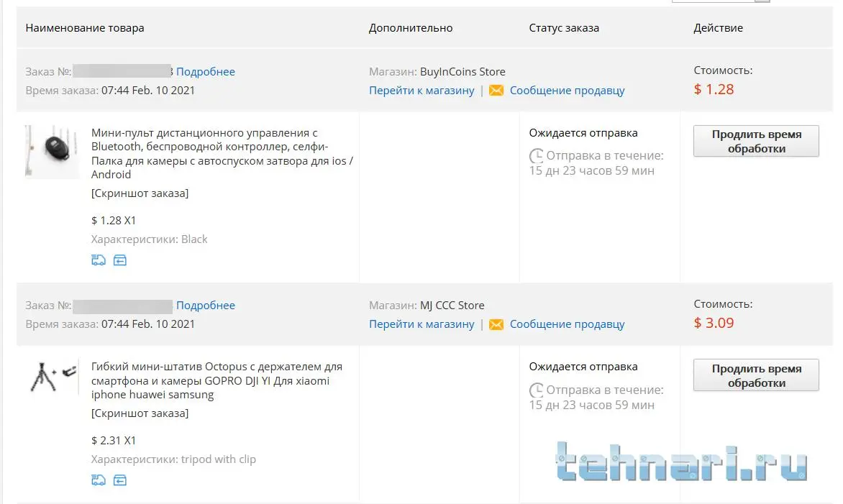The image size is (843, 504).
Task: Click the envelope icon in the BuyInCoins Store order
Action: (496, 91)
